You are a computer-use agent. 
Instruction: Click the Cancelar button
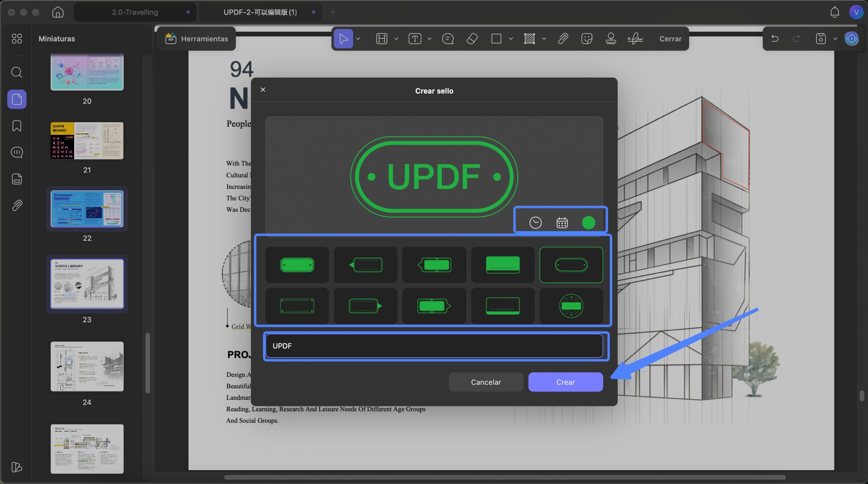pyautogui.click(x=486, y=382)
